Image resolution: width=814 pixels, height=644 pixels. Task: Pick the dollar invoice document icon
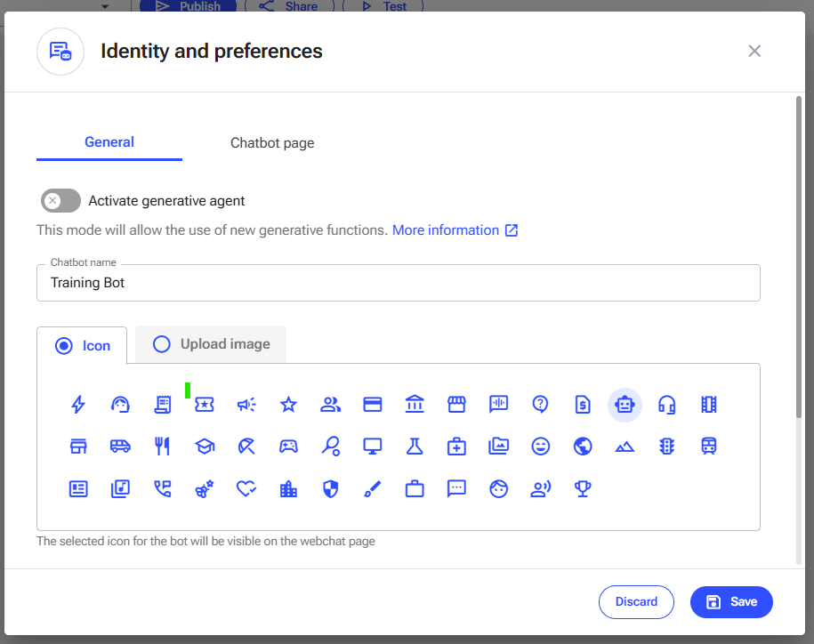click(x=583, y=404)
